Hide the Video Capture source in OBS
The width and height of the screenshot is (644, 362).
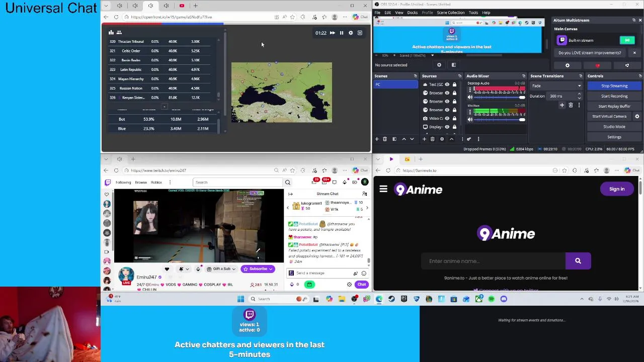447,118
